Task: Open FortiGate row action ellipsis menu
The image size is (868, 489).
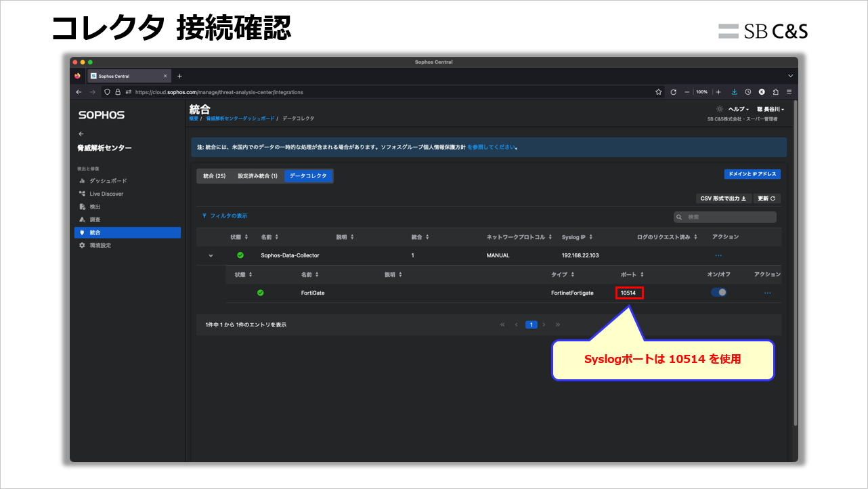Action: (767, 293)
